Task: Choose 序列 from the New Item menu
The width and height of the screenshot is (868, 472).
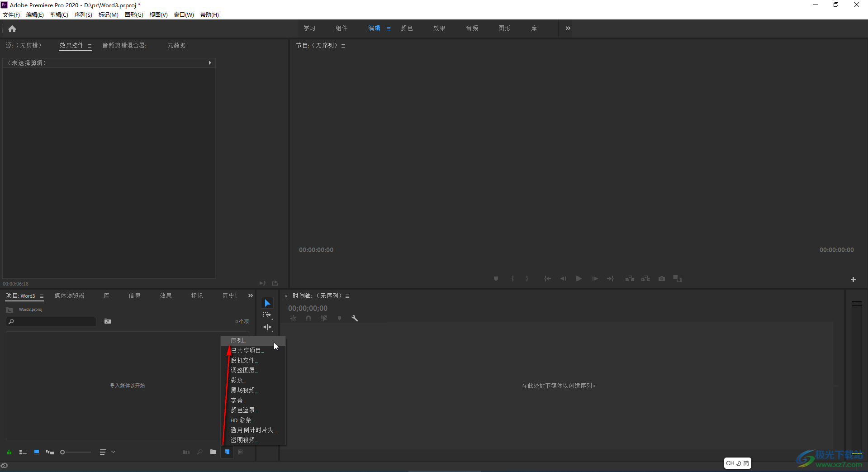Action: click(253, 340)
